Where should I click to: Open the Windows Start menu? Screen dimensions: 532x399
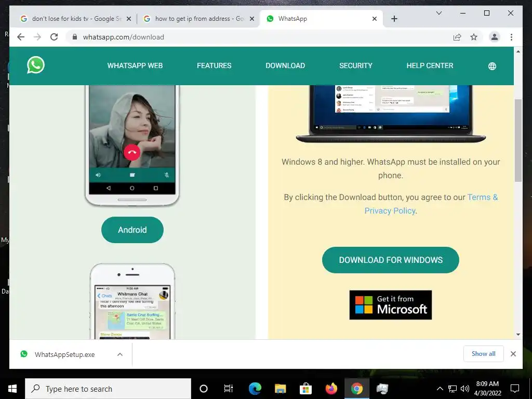point(12,389)
